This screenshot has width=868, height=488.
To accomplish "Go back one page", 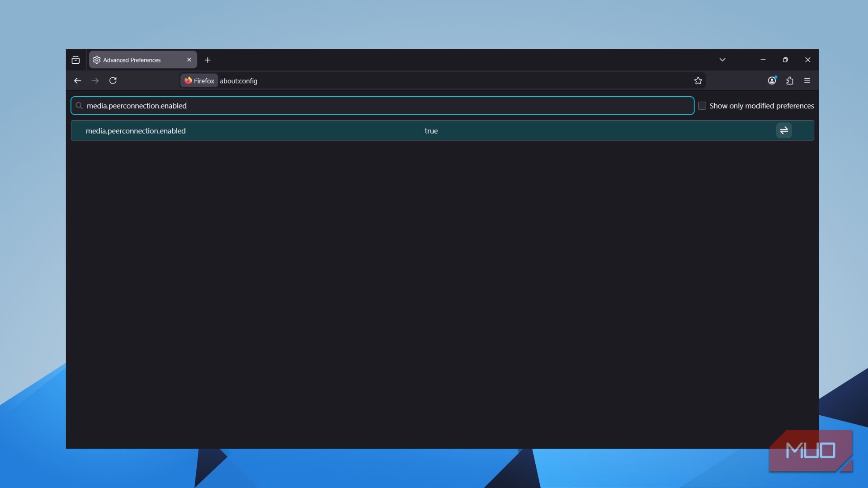I will pos(77,80).
